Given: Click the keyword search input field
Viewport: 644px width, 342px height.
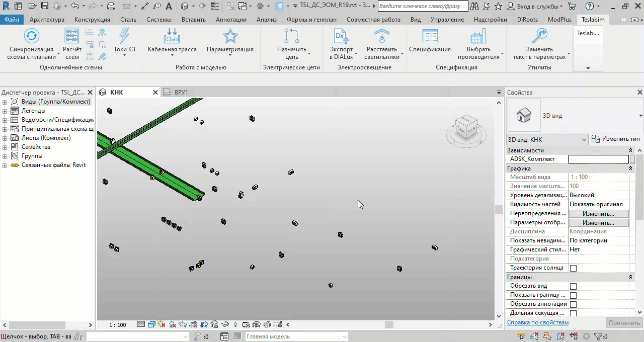Looking at the screenshot, I should tap(423, 7).
